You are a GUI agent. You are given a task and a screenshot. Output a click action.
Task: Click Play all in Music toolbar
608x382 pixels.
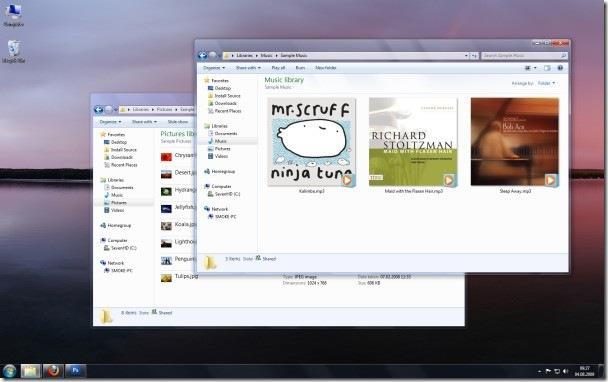pos(278,68)
